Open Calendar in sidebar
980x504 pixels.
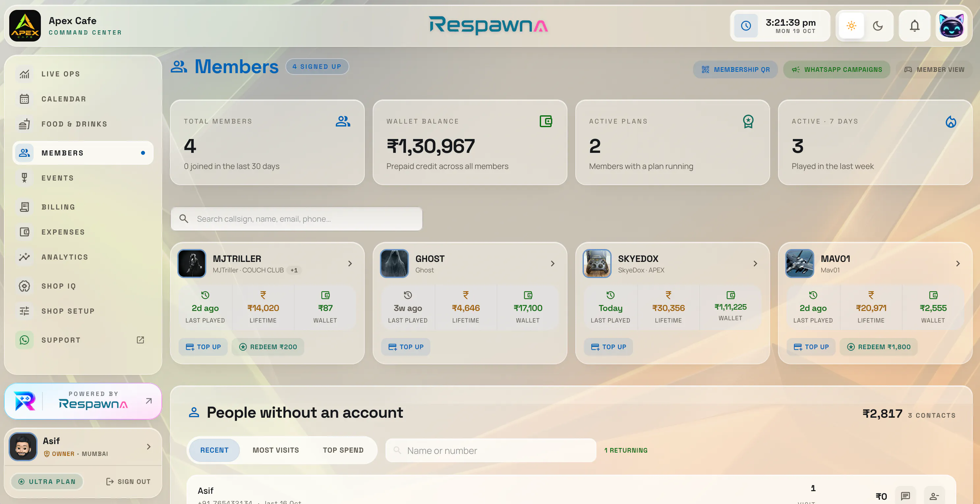pos(83,99)
